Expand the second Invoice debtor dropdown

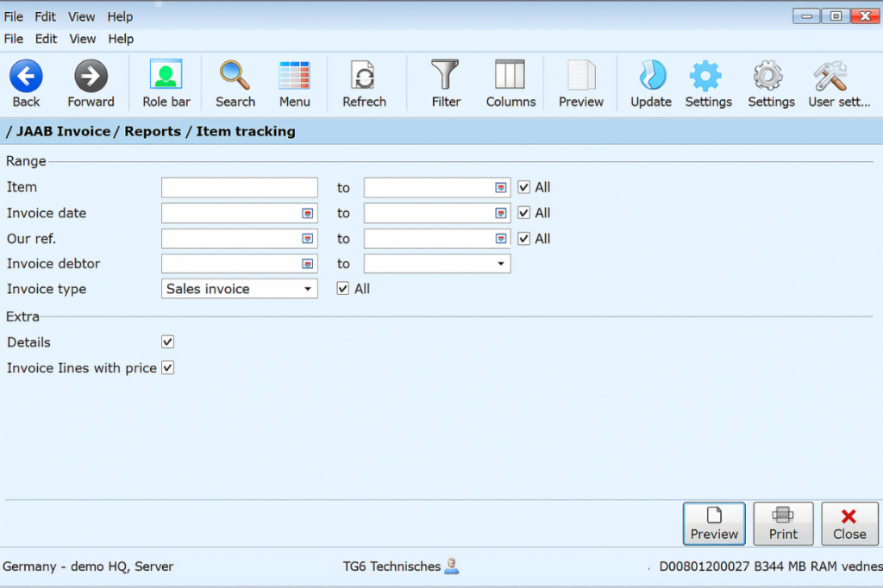pos(503,263)
